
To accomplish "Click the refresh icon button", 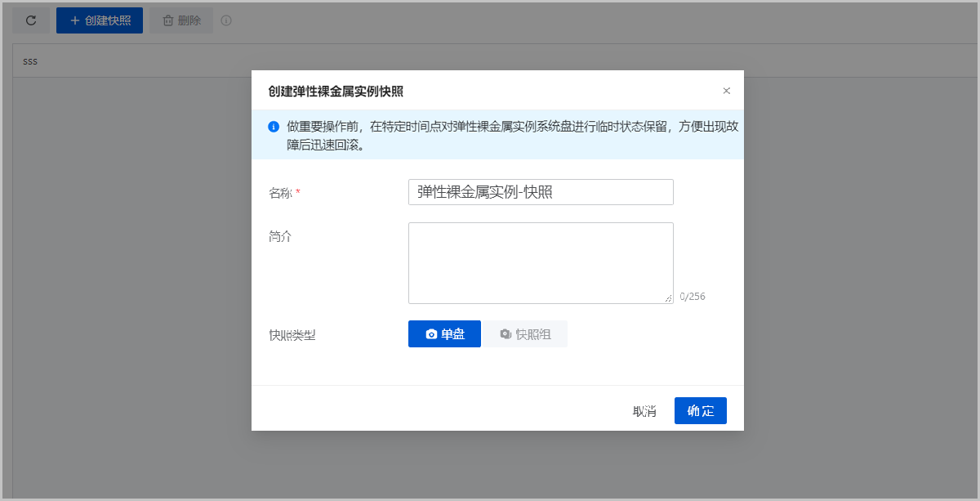I will (31, 20).
